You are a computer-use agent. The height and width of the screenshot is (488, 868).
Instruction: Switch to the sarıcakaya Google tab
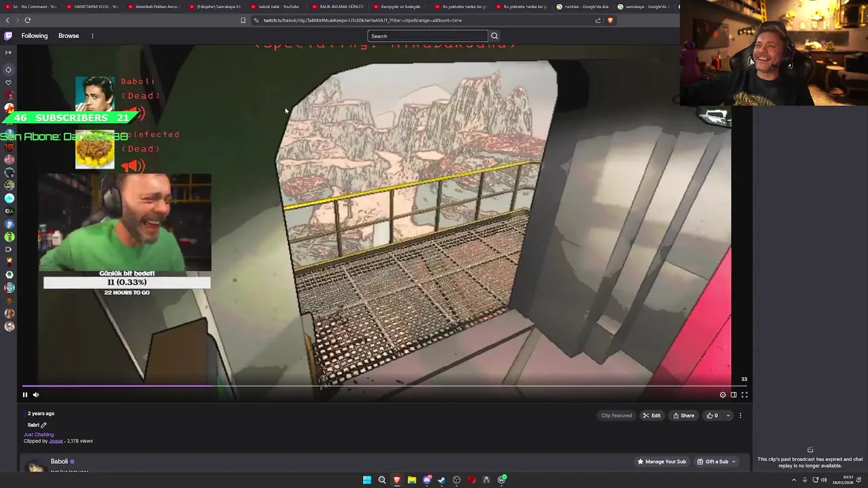tap(643, 7)
